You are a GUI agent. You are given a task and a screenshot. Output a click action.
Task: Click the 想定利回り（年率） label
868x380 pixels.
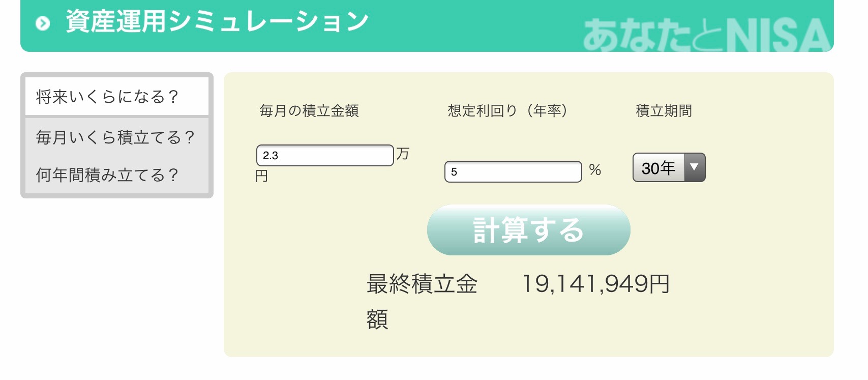click(x=507, y=111)
